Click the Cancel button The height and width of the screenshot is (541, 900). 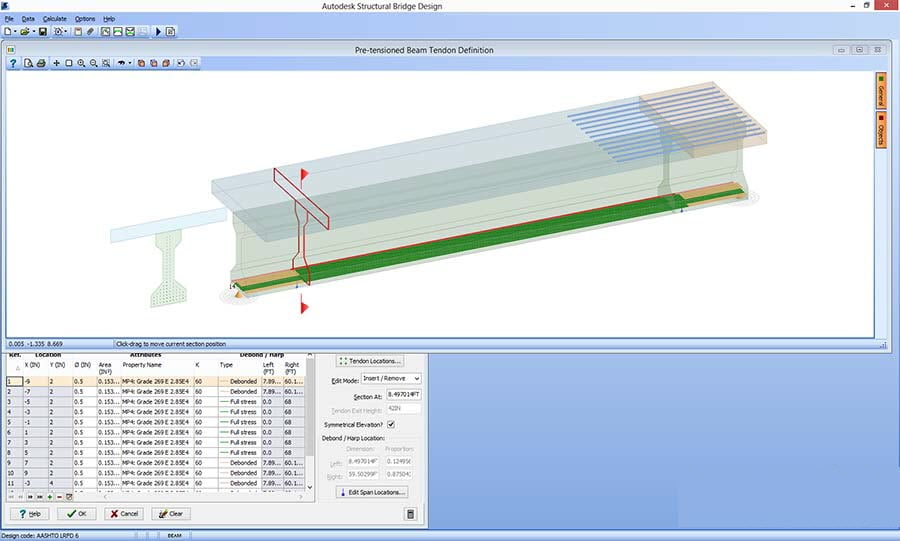124,514
